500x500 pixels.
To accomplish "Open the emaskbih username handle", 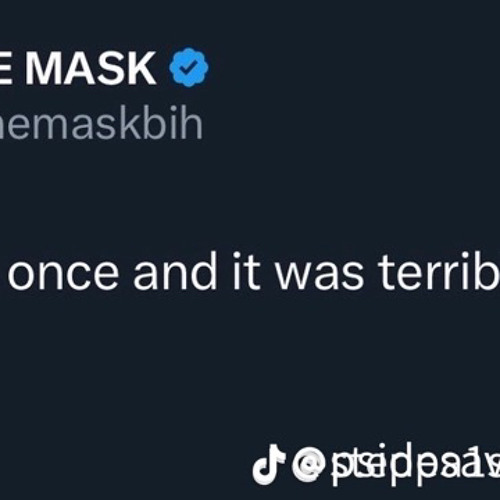I will (x=100, y=125).
